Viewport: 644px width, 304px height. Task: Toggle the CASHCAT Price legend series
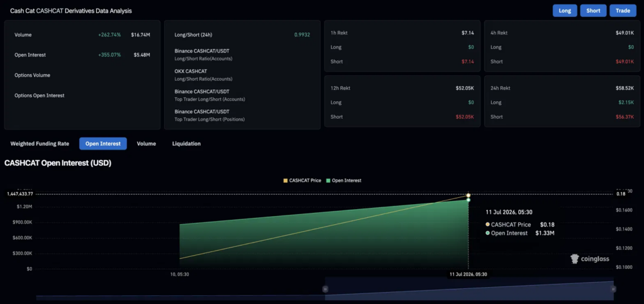(x=301, y=180)
